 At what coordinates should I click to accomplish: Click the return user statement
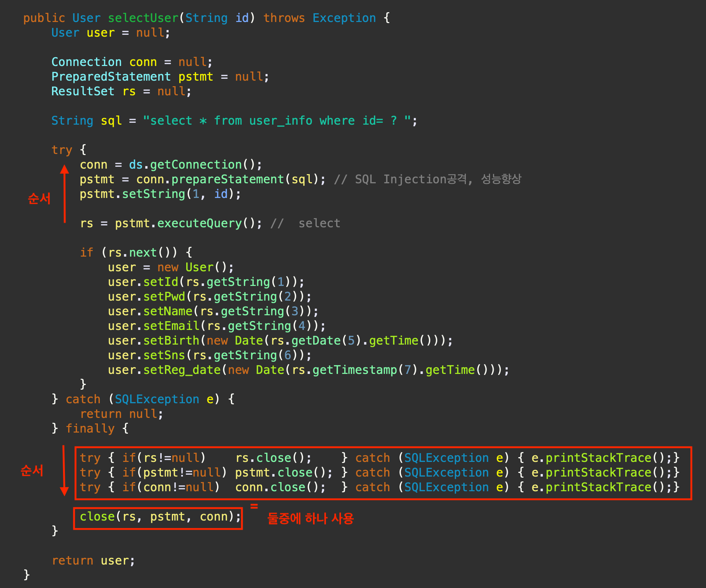tap(93, 561)
